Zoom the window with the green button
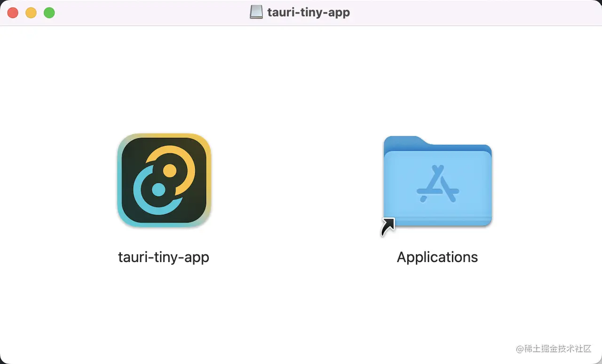This screenshot has height=364, width=602. 49,13
